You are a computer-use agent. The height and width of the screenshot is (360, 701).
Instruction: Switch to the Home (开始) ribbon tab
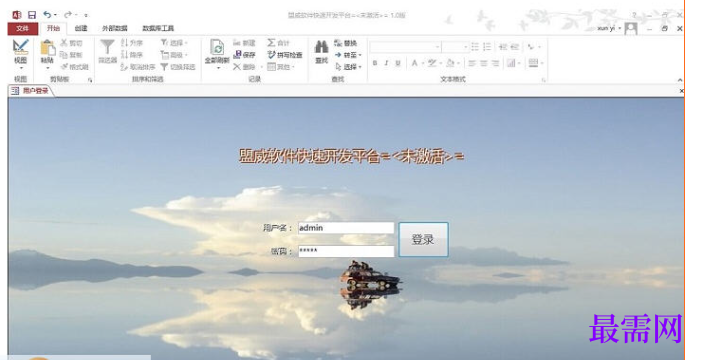[x=53, y=28]
